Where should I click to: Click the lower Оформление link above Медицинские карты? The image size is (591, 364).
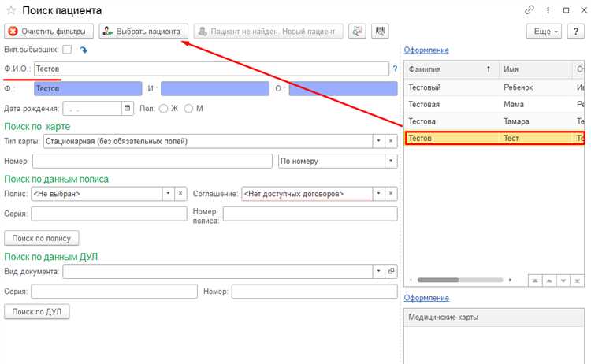(x=426, y=298)
